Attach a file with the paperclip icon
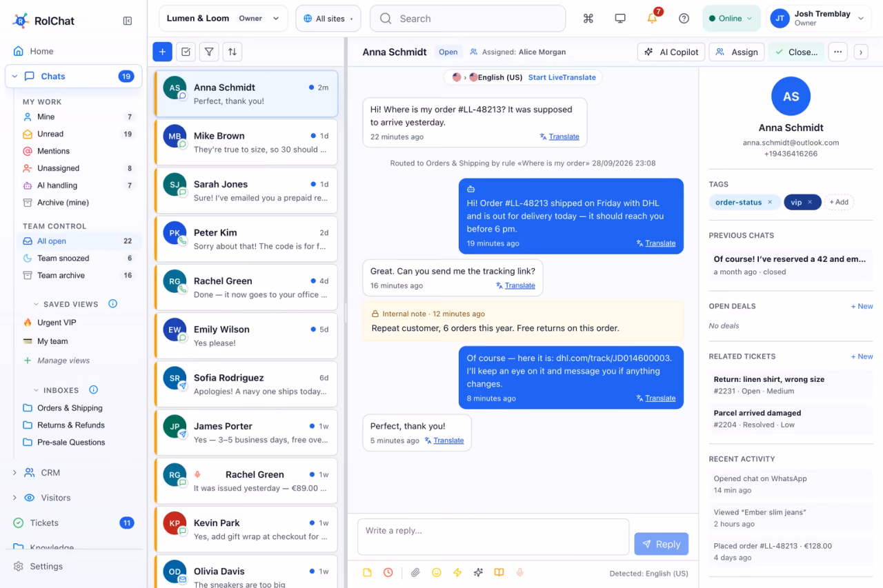This screenshot has width=883, height=588. (415, 573)
